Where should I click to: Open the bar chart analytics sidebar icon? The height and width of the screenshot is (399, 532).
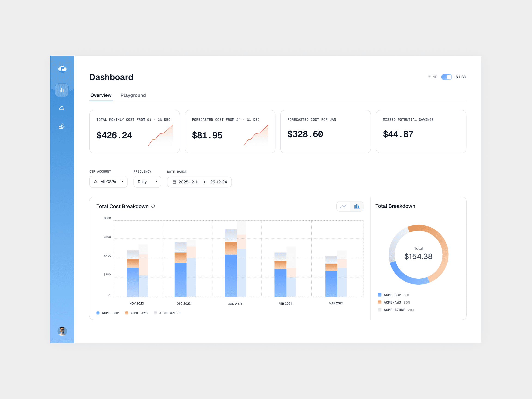pyautogui.click(x=62, y=90)
